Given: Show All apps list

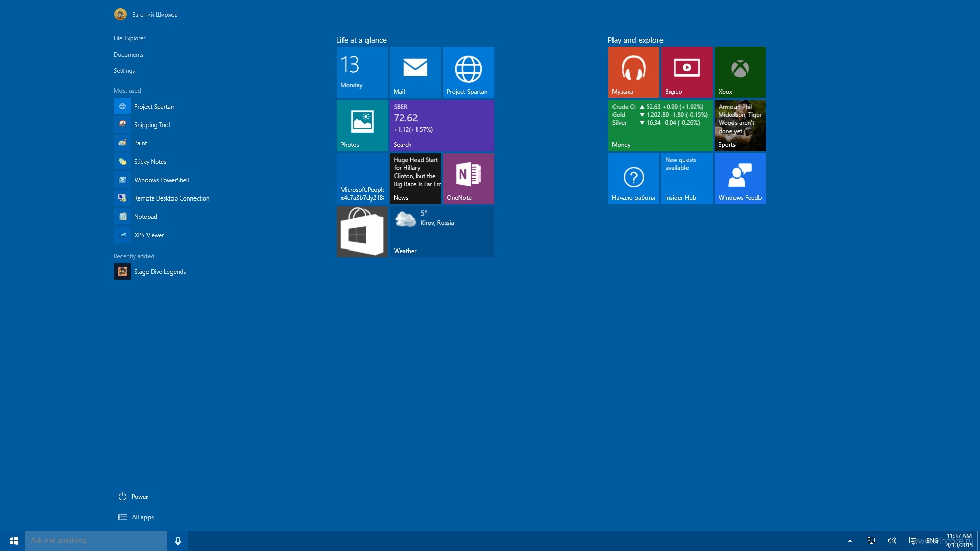Looking at the screenshot, I should tap(136, 517).
